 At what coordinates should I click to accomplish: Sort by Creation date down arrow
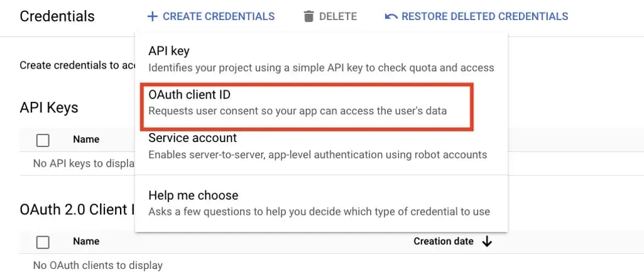tap(487, 241)
